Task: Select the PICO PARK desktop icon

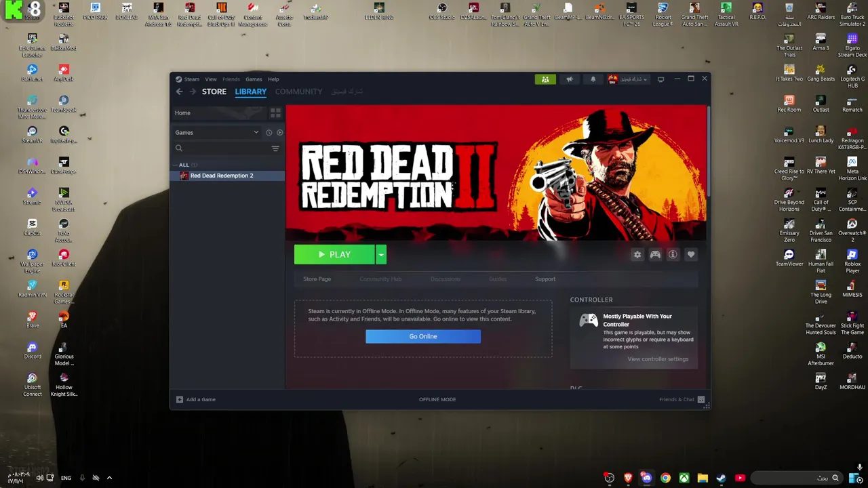Action: point(95,12)
